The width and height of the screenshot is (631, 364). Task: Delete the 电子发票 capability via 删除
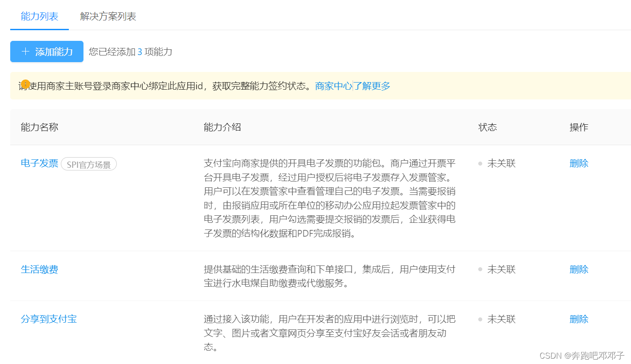point(579,163)
